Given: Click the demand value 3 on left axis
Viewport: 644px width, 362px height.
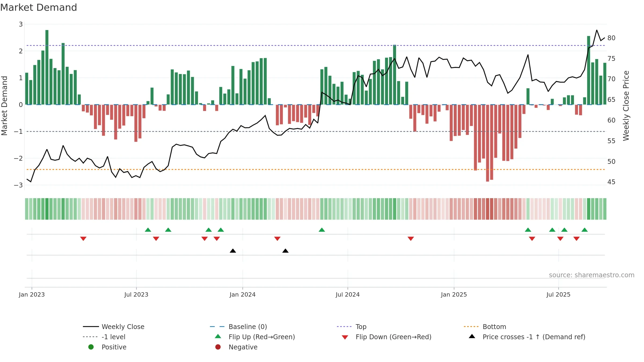Looking at the screenshot, I should coord(21,24).
